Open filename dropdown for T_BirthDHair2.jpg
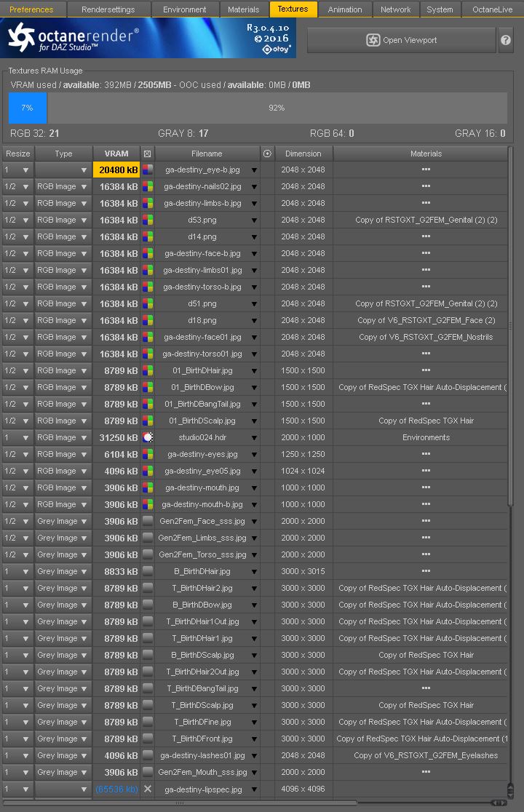 254,589
